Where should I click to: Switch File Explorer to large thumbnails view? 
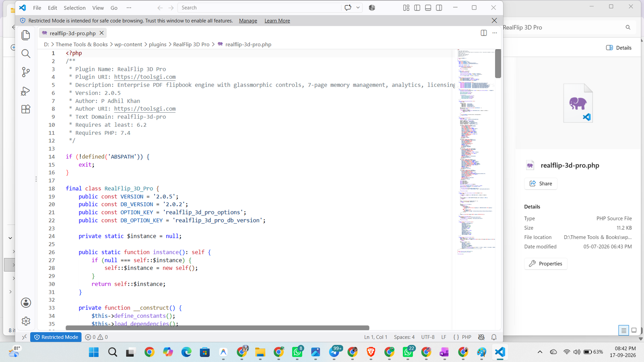pyautogui.click(x=634, y=330)
